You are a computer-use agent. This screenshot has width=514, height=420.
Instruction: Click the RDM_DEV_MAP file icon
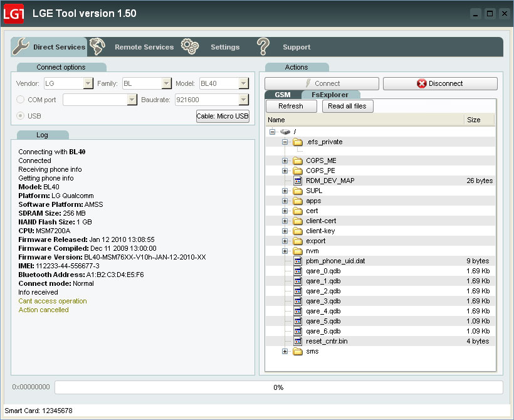[298, 181]
